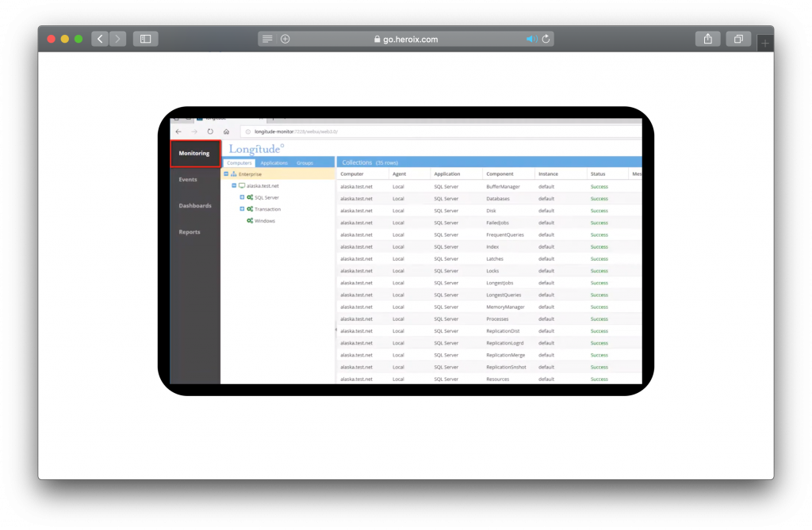Select the SQL Server tree item label
Image resolution: width=812 pixels, height=530 pixels.
click(x=266, y=198)
